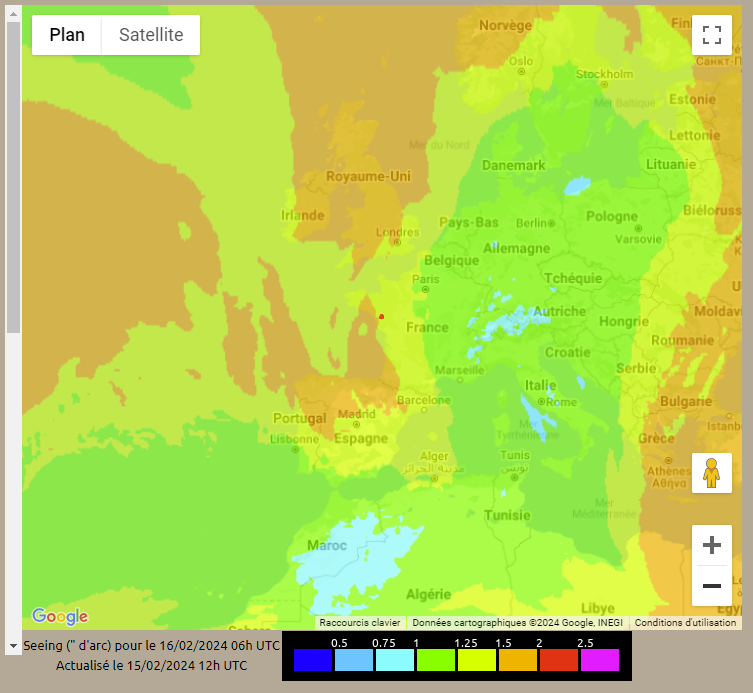
Task: Click the Portugal country label
Action: (300, 418)
